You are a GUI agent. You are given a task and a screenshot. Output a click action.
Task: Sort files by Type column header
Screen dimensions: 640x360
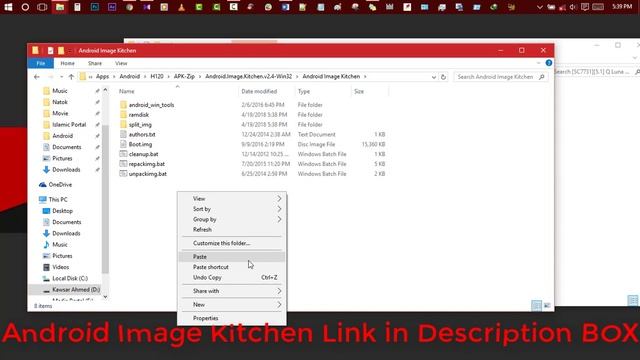[304, 91]
